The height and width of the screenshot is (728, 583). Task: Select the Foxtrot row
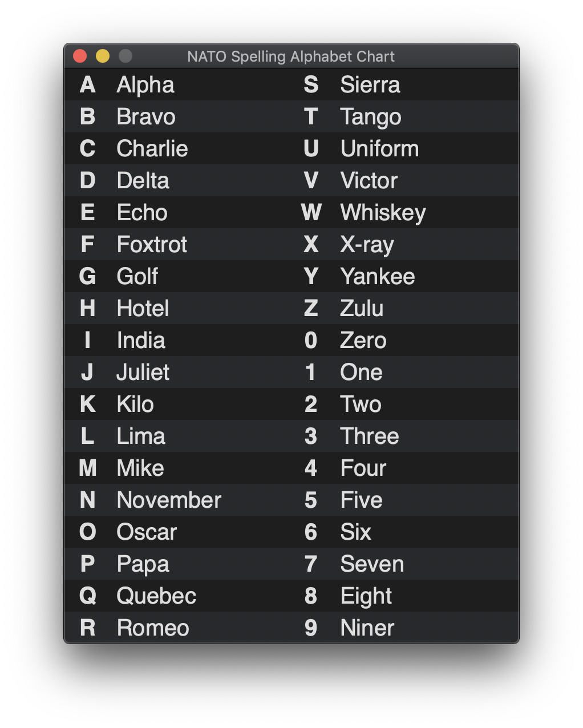tap(152, 245)
